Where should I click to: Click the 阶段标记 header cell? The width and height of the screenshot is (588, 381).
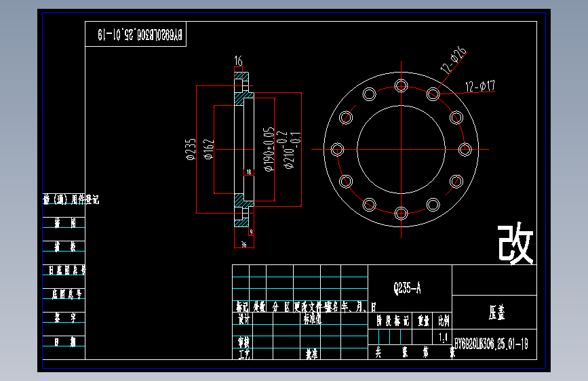pyautogui.click(x=393, y=321)
